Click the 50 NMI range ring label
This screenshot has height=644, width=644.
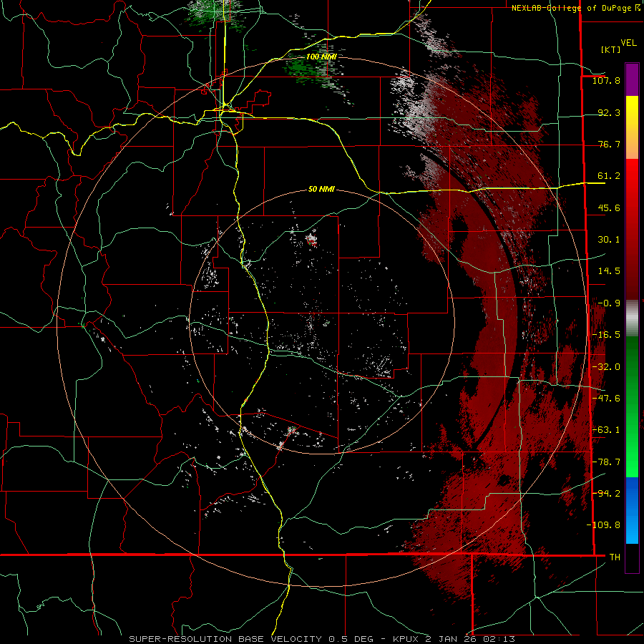pos(321,189)
